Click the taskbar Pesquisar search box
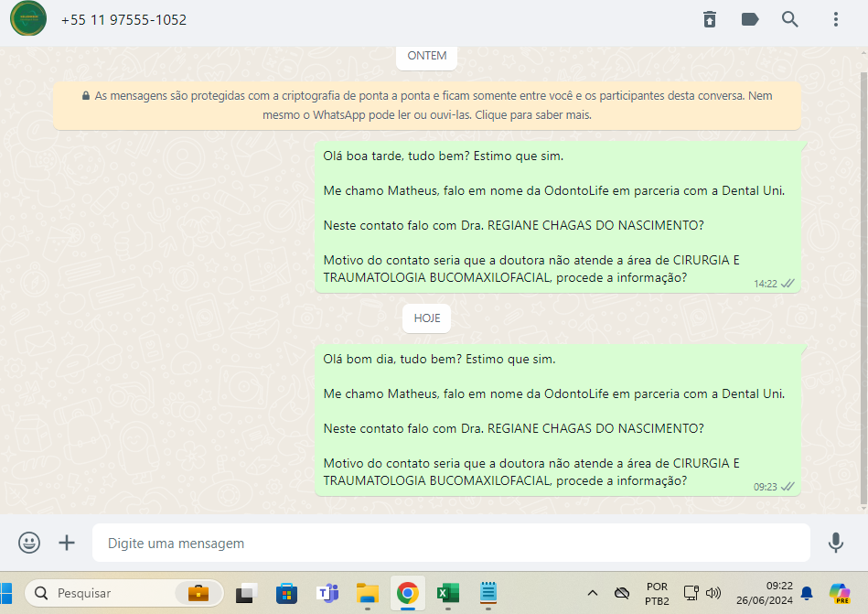Screen dimensions: 868x614 (x=124, y=593)
